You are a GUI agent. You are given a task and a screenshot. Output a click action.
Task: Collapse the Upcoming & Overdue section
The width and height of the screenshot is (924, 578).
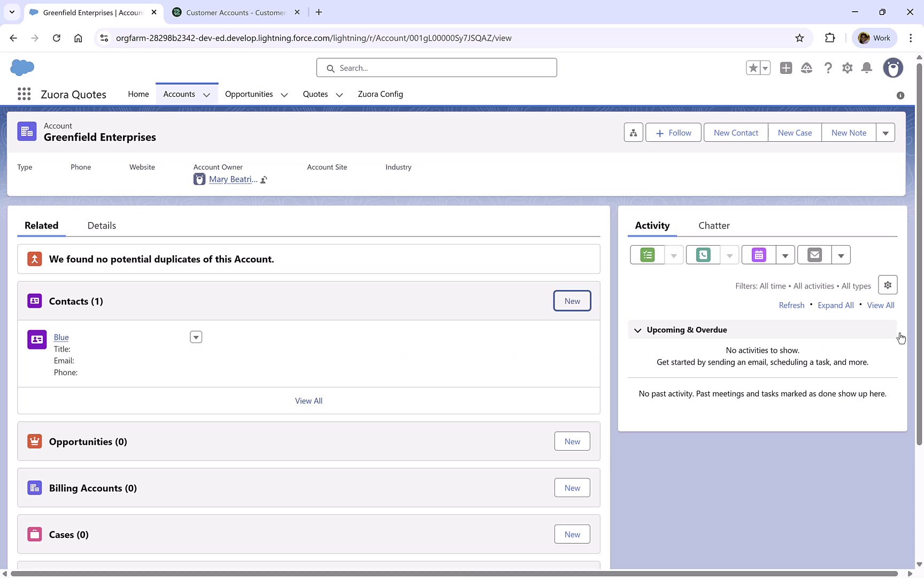click(637, 330)
